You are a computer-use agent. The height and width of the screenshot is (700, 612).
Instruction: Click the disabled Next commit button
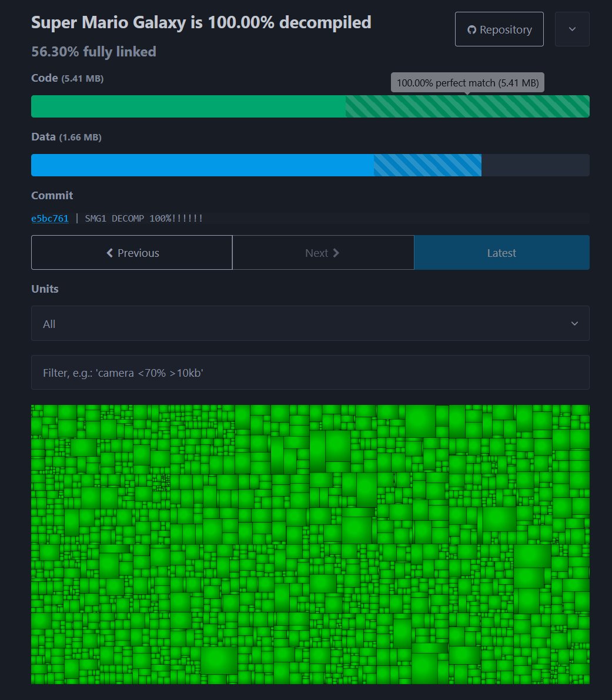point(323,253)
